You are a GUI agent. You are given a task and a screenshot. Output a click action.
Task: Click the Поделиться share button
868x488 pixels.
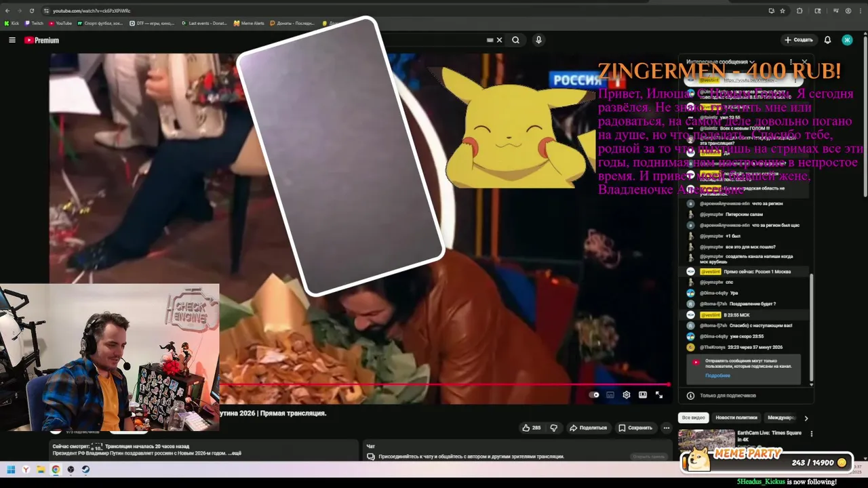click(588, 428)
